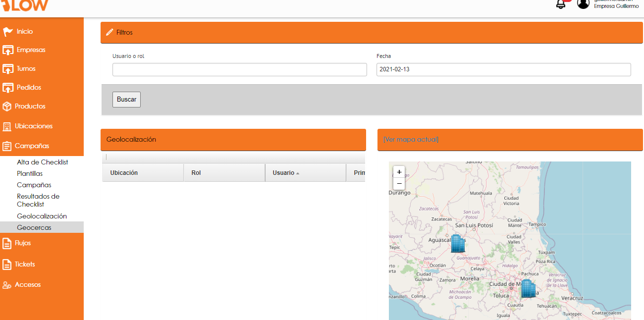Image resolution: width=644 pixels, height=320 pixels.
Task: Expand the Accesos menu section
Action: (x=28, y=285)
